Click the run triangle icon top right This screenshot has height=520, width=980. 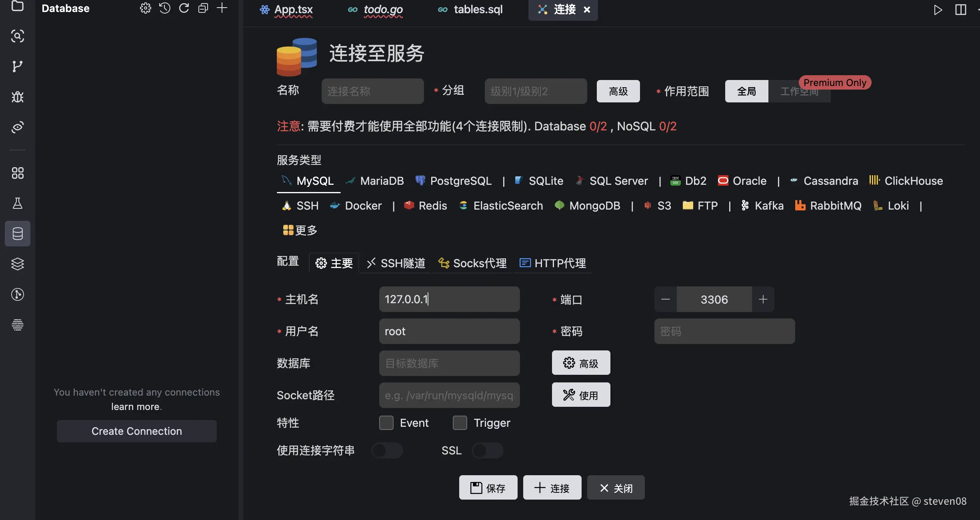click(938, 10)
